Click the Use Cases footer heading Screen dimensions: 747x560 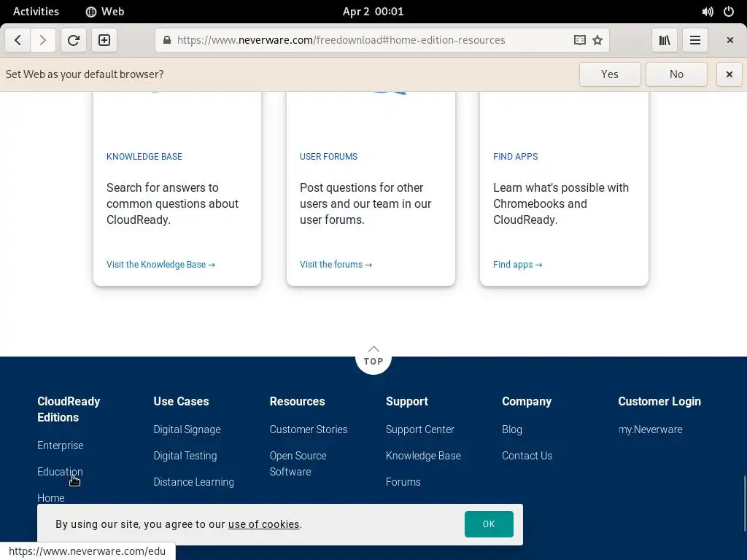coord(181,402)
